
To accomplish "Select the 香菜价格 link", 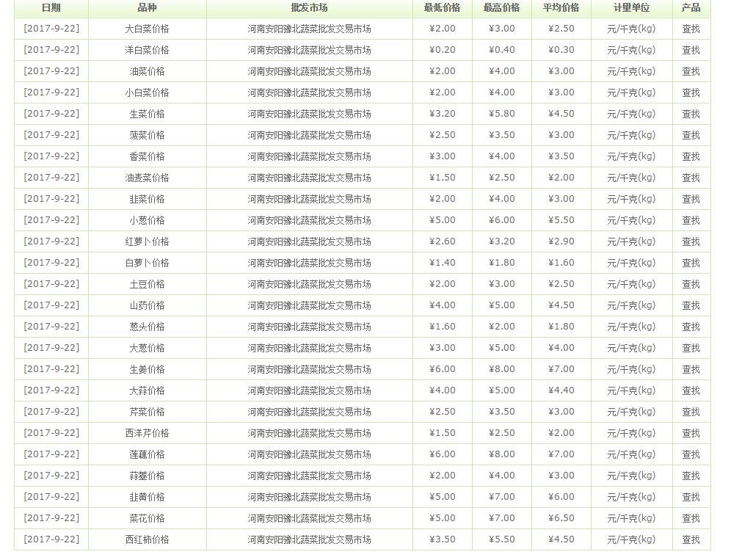I will [147, 156].
